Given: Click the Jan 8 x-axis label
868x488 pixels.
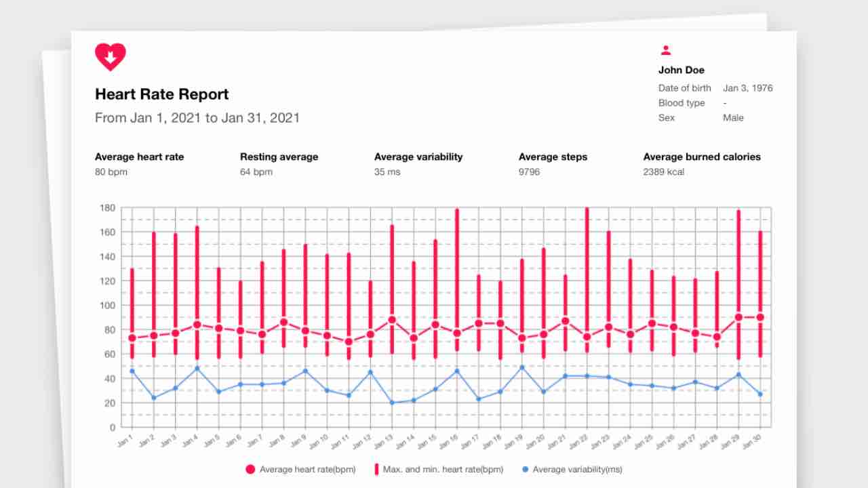Looking at the screenshot, I should tap(276, 441).
